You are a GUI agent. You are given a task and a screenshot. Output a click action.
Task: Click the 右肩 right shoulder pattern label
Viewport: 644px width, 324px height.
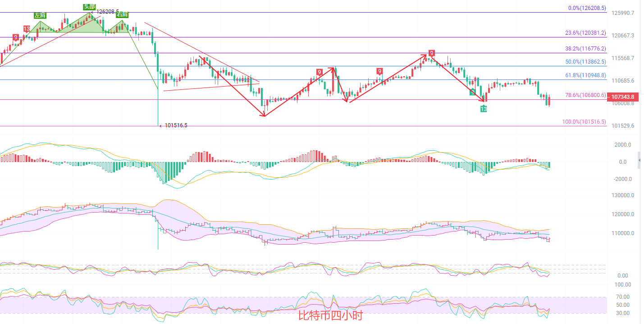click(122, 14)
